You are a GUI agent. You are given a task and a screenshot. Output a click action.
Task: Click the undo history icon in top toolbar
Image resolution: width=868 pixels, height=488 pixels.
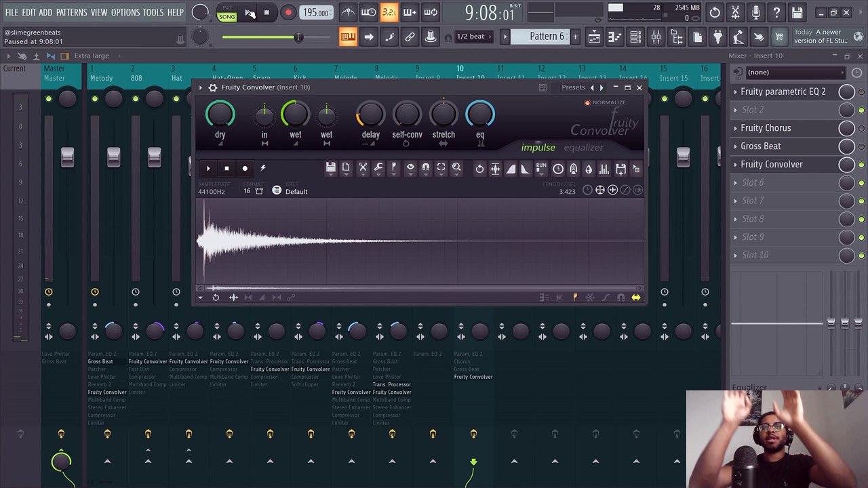(715, 12)
